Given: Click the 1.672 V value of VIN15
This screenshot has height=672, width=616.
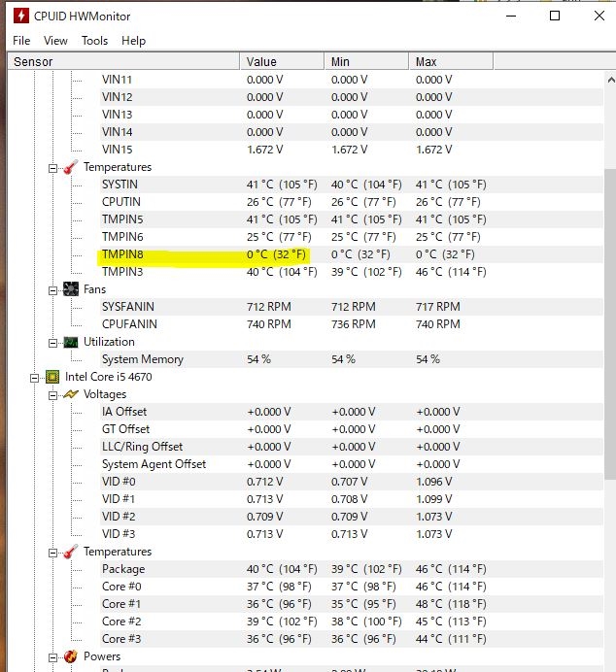Looking at the screenshot, I should [x=264, y=150].
